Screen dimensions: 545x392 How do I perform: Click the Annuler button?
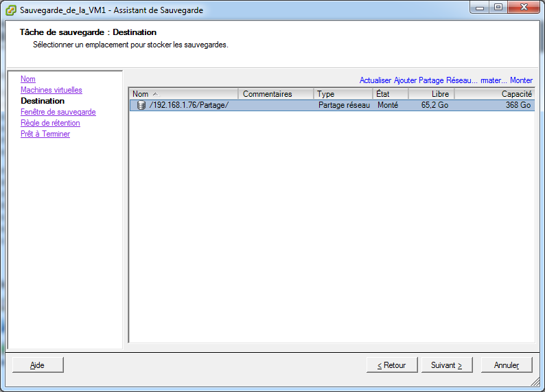(x=507, y=365)
